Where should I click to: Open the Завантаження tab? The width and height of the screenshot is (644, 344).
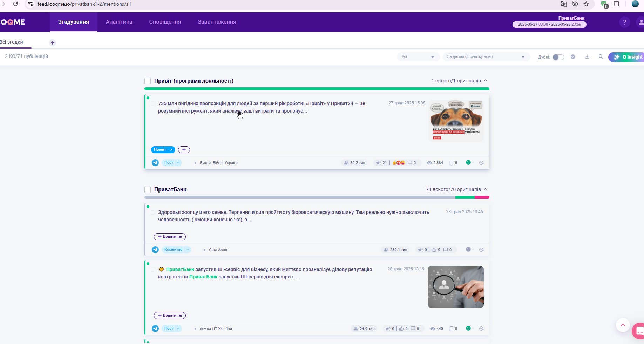[x=217, y=22]
